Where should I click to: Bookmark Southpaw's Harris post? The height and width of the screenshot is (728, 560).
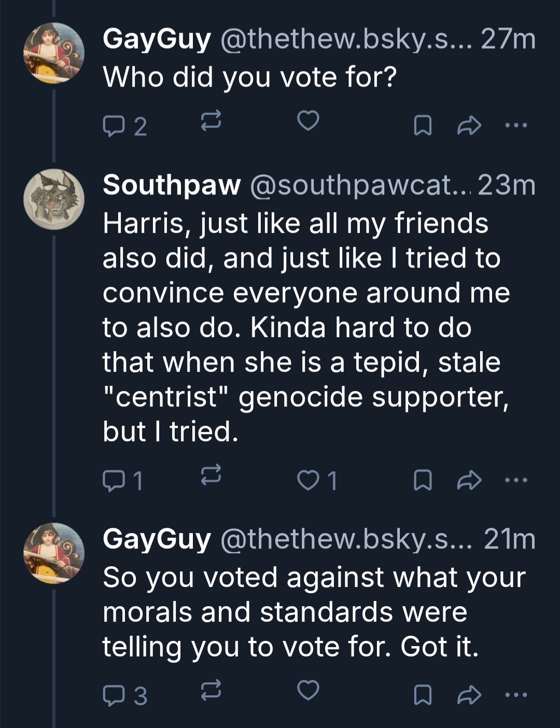pos(423,480)
